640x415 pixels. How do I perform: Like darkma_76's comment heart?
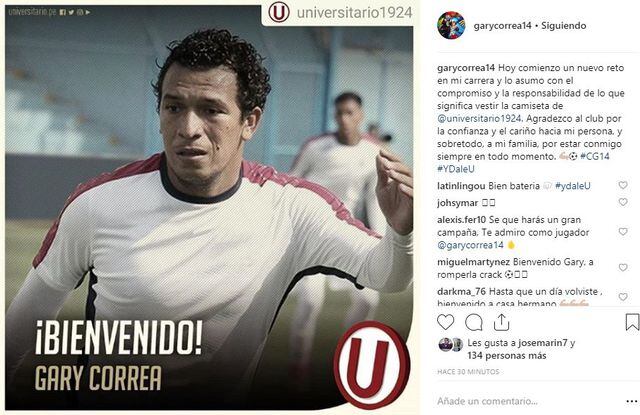coord(623,297)
